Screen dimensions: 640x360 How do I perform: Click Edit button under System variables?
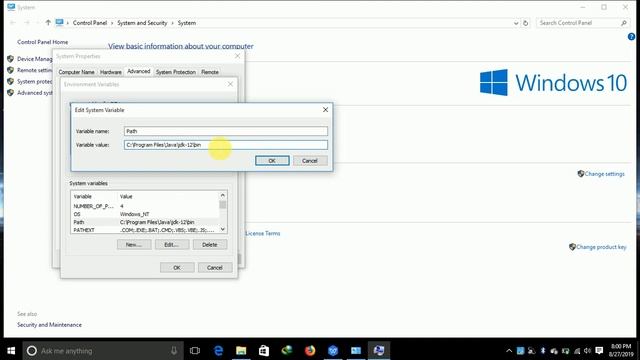pos(172,244)
